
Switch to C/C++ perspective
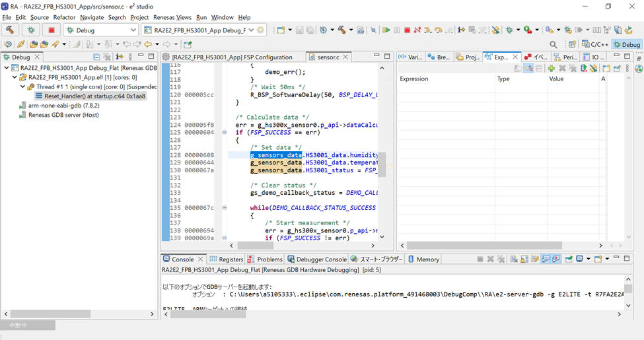tap(595, 44)
